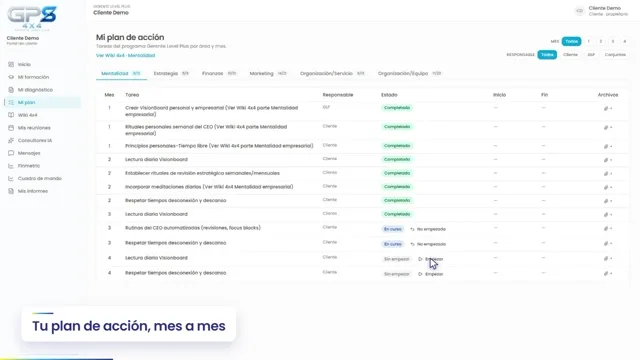The height and width of the screenshot is (360, 640).
Task: Open Ver Wiki 4x4 · Mentalidad link
Action: [125, 56]
